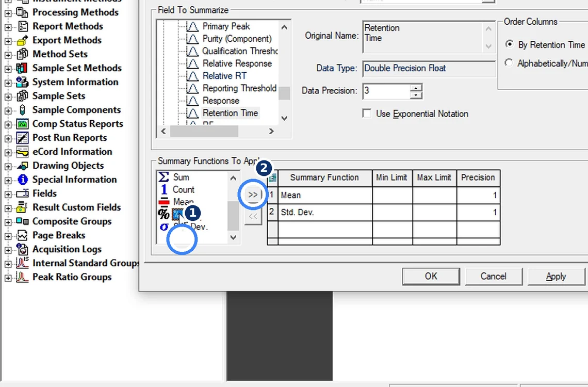Remove function with the << button

[x=253, y=216]
